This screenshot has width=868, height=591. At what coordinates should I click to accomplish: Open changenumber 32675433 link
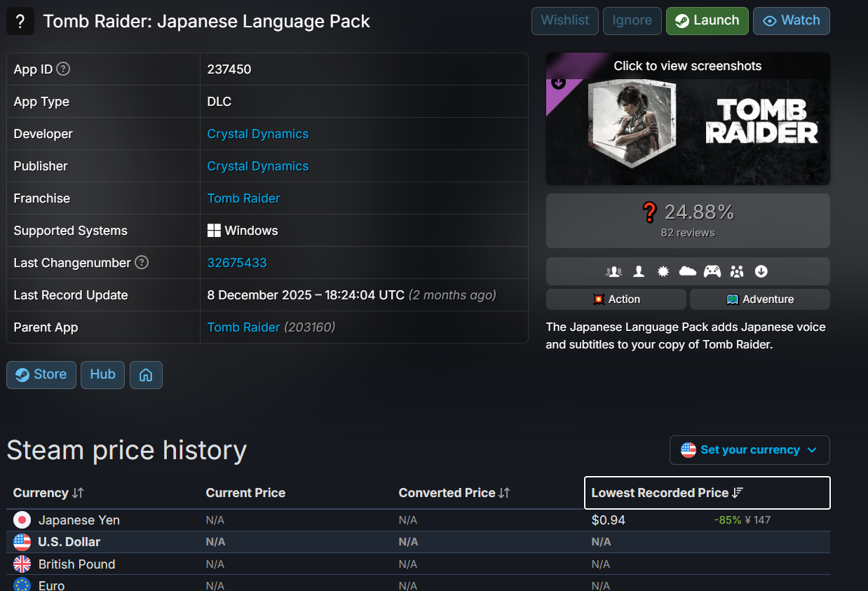tap(237, 263)
